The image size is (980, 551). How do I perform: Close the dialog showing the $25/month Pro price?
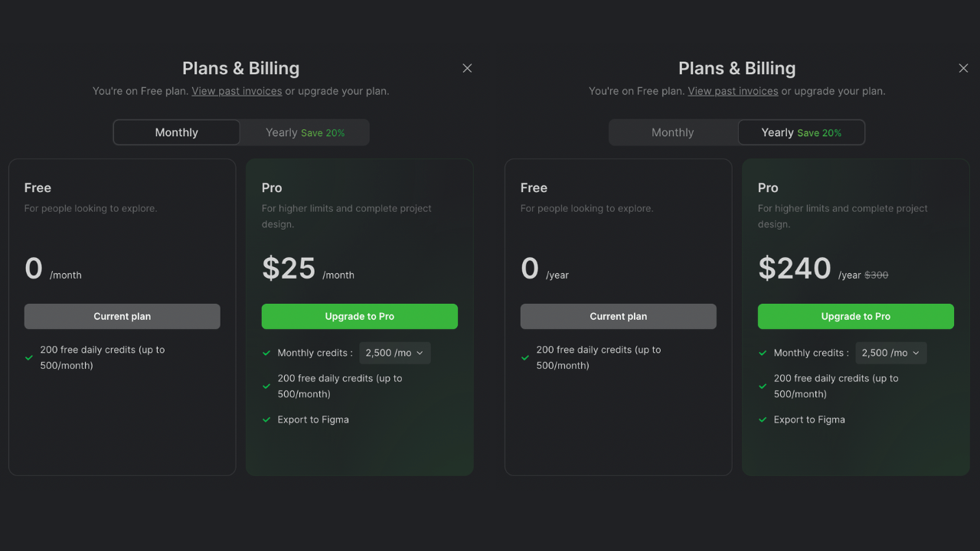pos(467,68)
